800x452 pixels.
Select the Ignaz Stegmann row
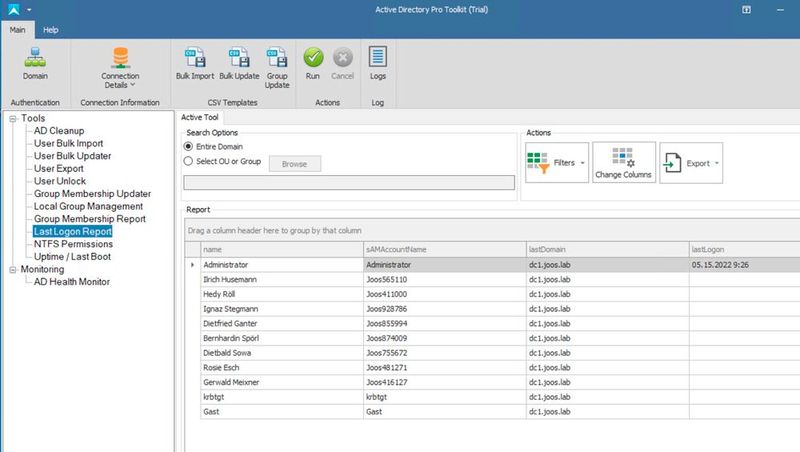pos(492,309)
